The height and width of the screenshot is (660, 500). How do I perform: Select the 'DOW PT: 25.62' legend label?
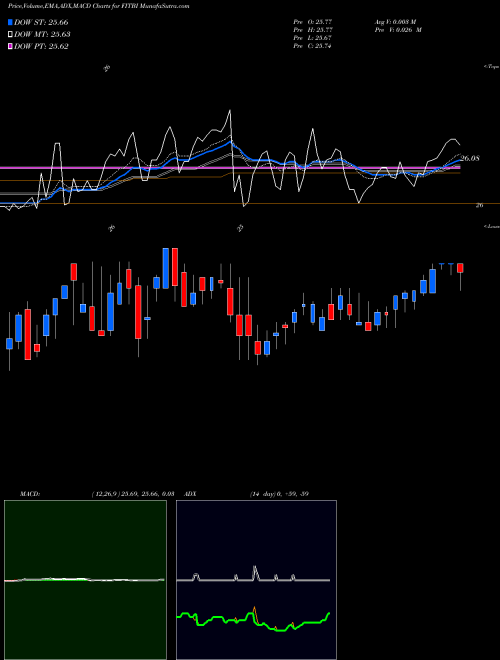[41, 46]
